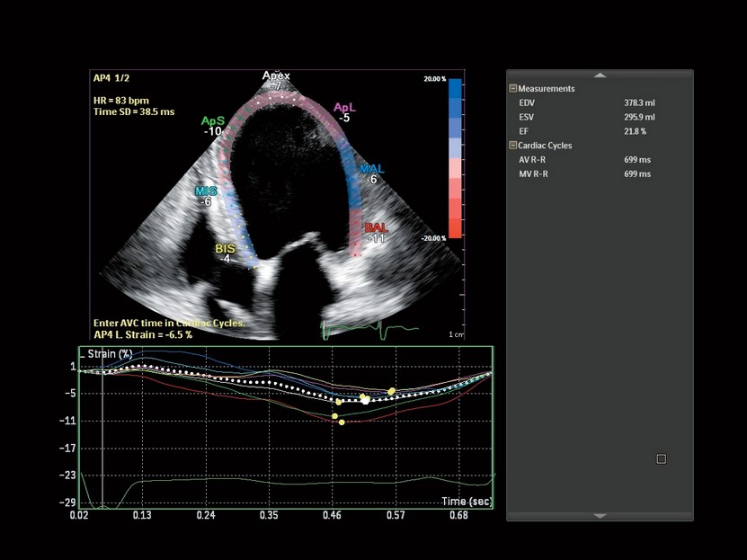This screenshot has height=560, width=747.
Task: Select the ApL segment label
Action: [344, 107]
